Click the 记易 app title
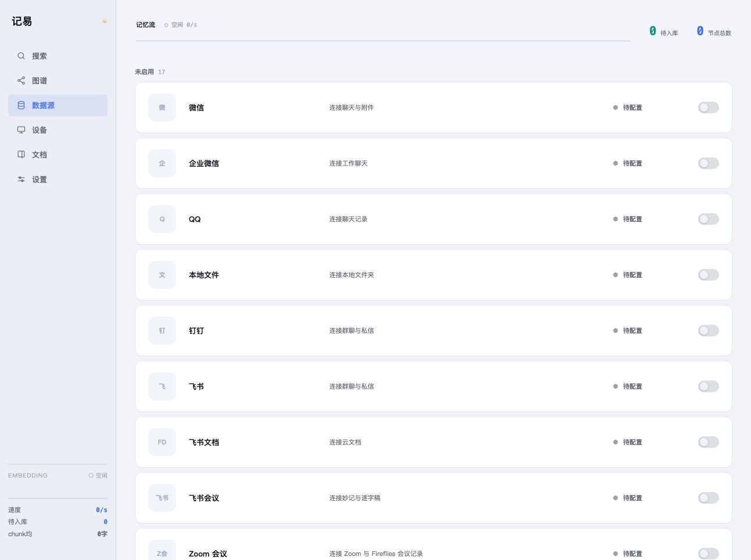The width and height of the screenshot is (751, 560). pos(22,21)
